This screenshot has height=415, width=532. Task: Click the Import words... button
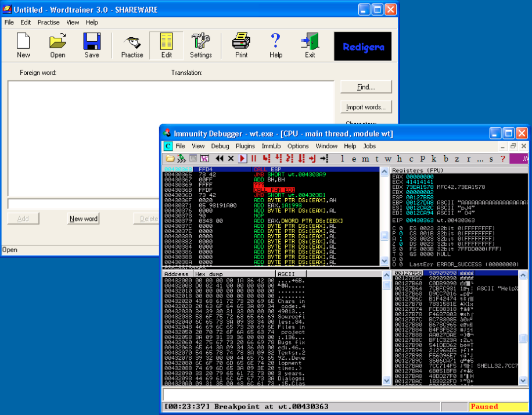point(366,107)
